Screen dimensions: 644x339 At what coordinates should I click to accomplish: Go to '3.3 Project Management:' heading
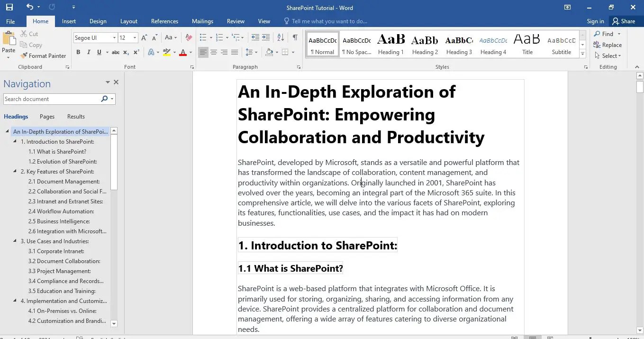pos(59,271)
